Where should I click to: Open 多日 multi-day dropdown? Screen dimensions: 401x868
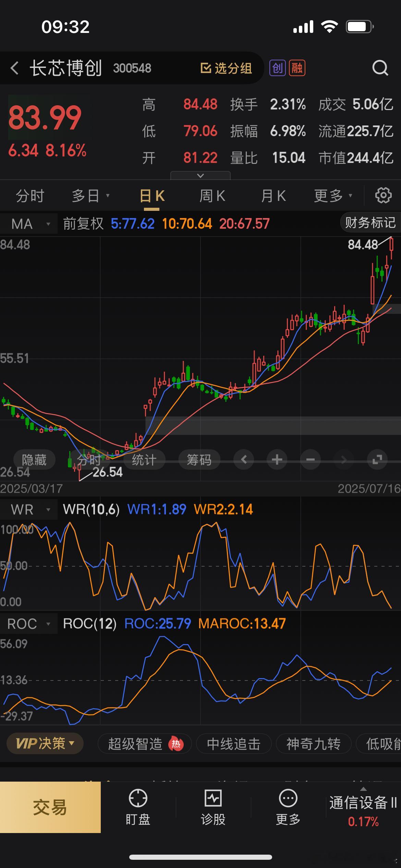[90, 196]
